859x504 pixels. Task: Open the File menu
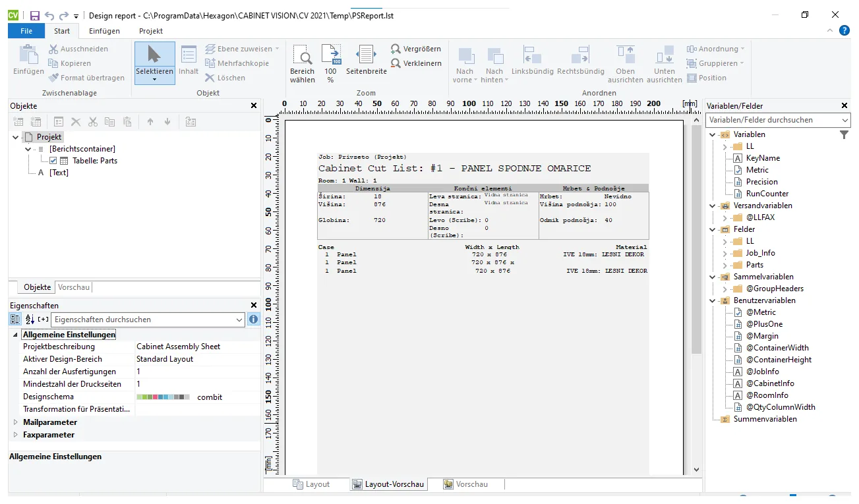(x=26, y=31)
